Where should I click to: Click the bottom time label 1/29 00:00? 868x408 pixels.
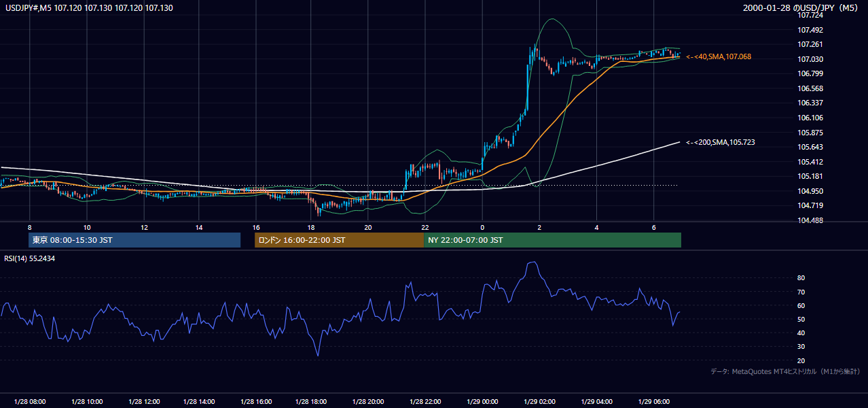(x=483, y=402)
